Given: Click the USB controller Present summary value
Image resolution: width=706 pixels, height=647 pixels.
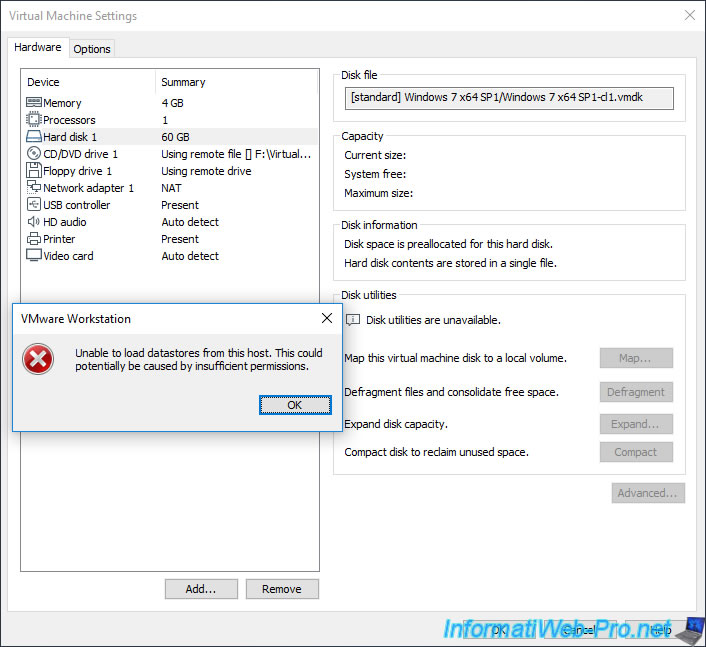Looking at the screenshot, I should pyautogui.click(x=180, y=205).
